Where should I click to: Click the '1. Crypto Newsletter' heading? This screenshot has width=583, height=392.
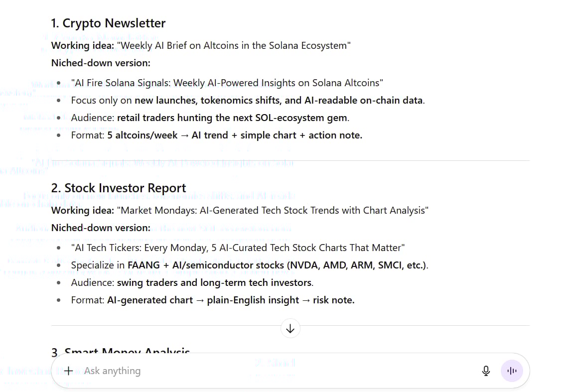108,23
